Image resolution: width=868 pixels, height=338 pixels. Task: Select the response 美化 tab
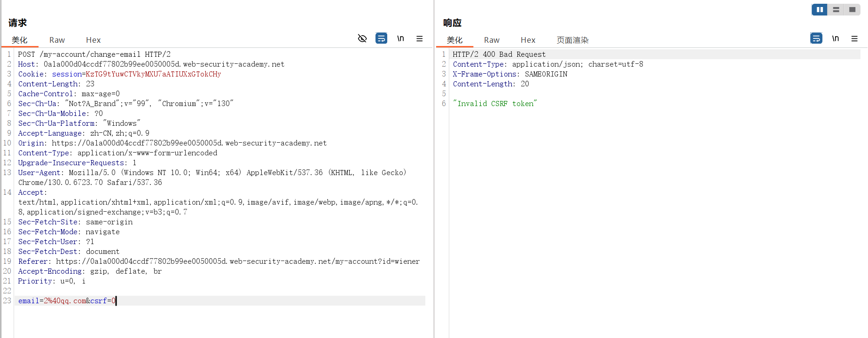pyautogui.click(x=454, y=40)
